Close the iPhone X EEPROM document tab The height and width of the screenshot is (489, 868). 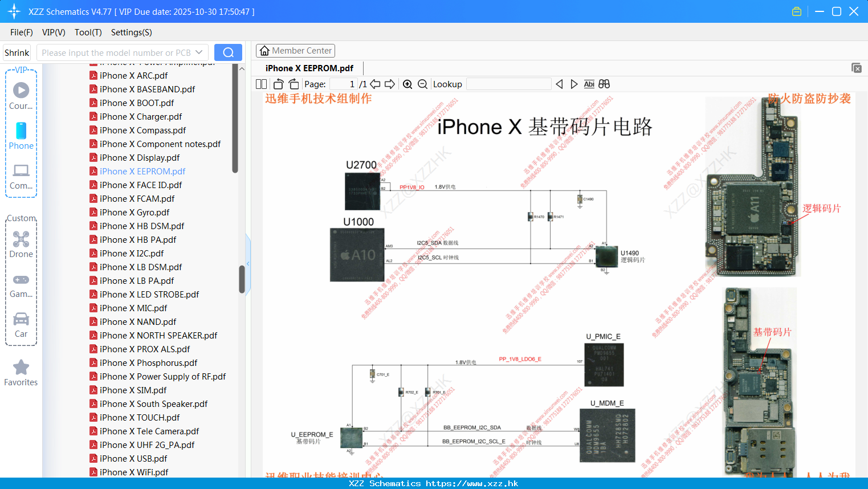(856, 68)
